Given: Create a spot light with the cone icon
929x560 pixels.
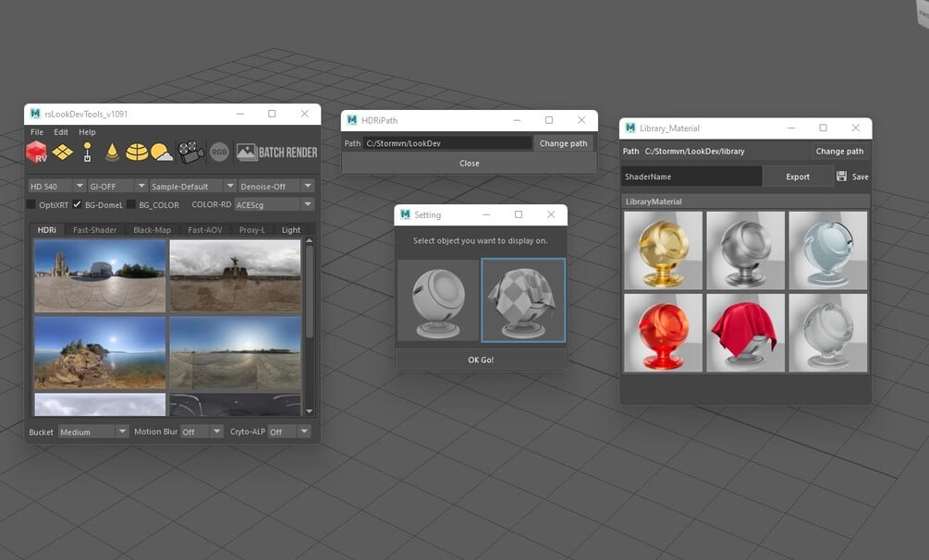Looking at the screenshot, I should click(112, 152).
